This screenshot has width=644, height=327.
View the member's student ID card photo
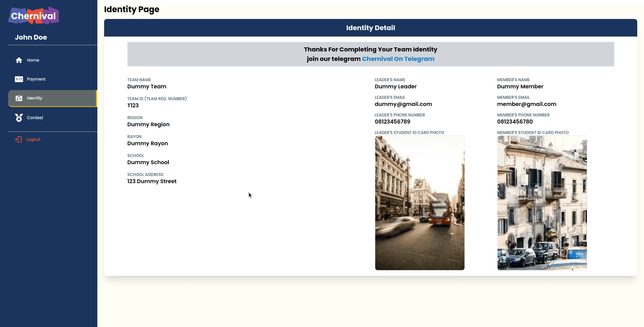point(542,203)
